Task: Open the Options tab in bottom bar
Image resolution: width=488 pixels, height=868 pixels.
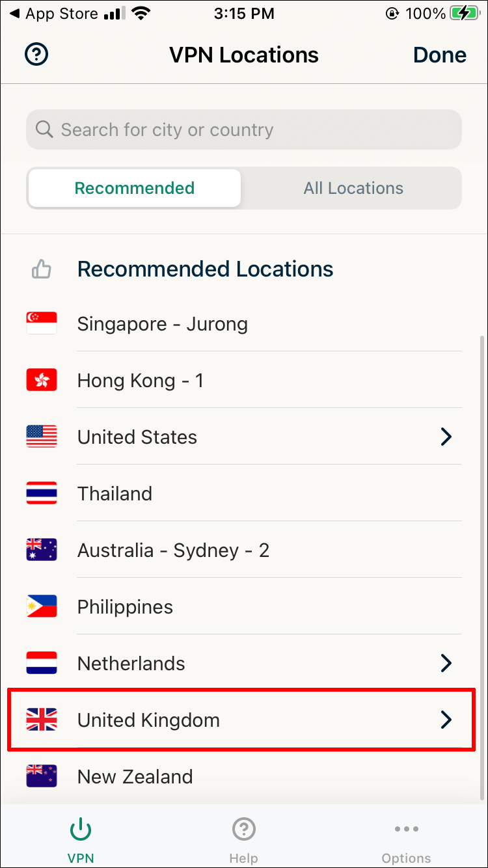Action: [406, 839]
